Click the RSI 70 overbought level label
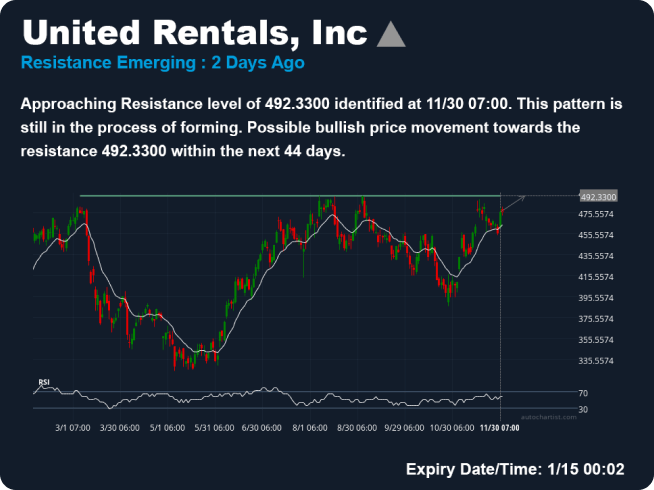Image resolution: width=654 pixels, height=490 pixels. pyautogui.click(x=583, y=393)
